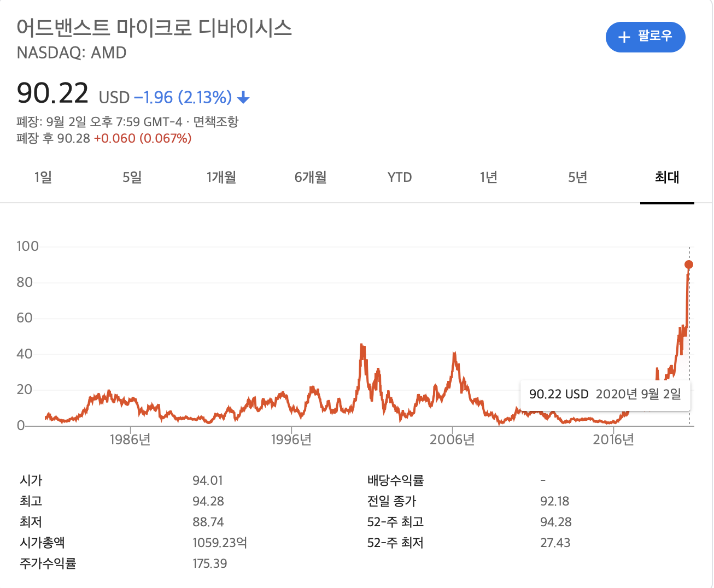
Task: Switch to the 1개월 chart tab
Action: pos(221,177)
